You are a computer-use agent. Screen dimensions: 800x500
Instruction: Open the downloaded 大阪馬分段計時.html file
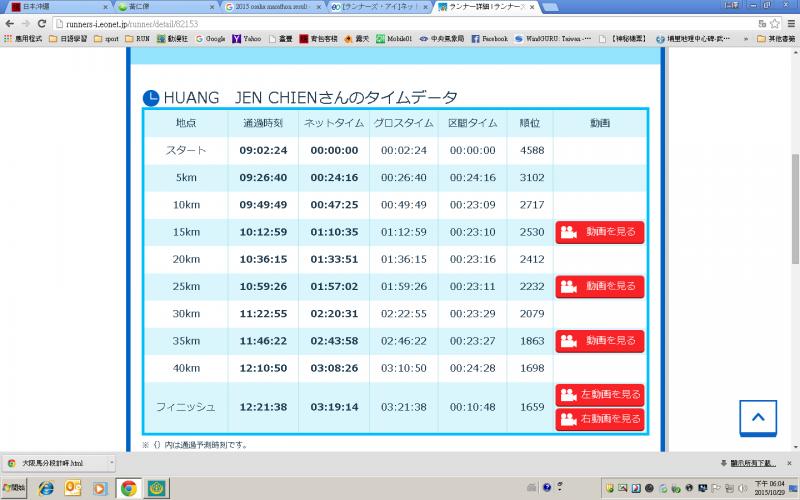tap(53, 463)
